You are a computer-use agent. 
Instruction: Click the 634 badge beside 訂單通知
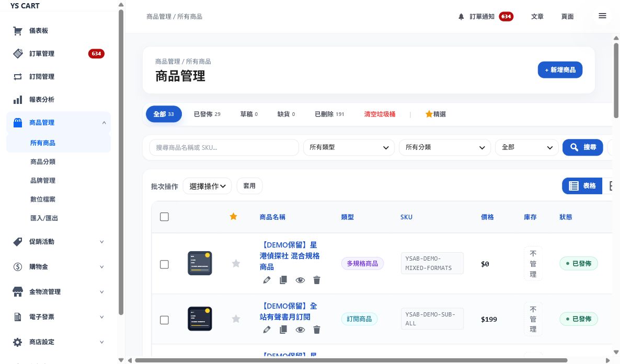coord(506,17)
